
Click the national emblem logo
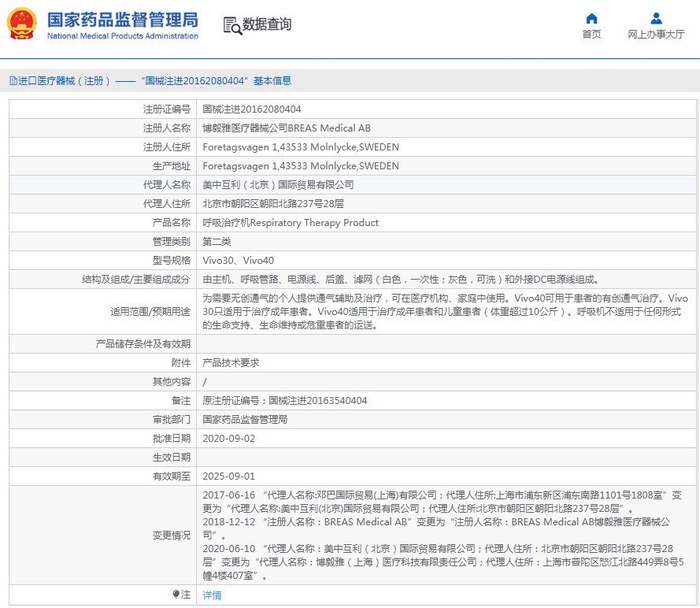[x=21, y=24]
